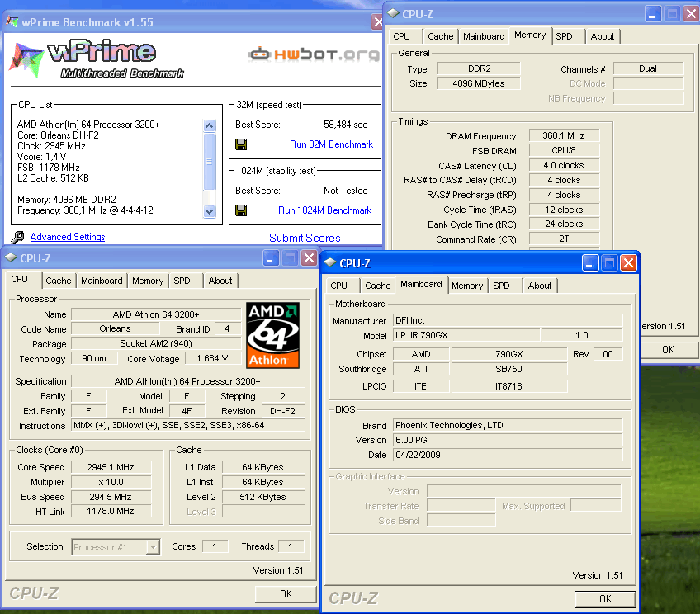Click the Model field LP JR 790GX
The image size is (700, 614).
point(466,335)
